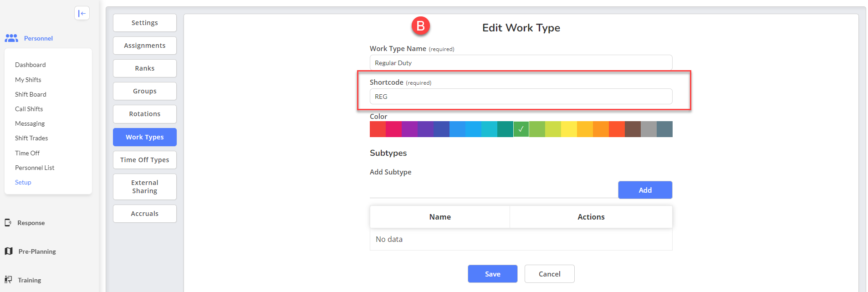Open Shift Board
This screenshot has height=292, width=868.
coord(31,94)
